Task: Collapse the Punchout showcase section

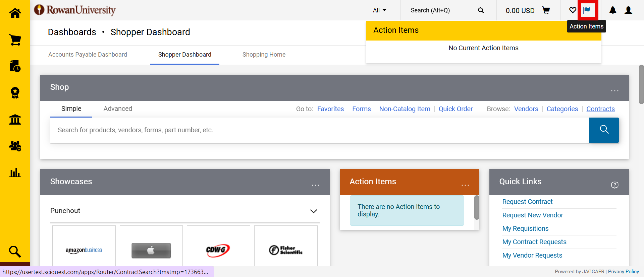Action: [x=313, y=211]
